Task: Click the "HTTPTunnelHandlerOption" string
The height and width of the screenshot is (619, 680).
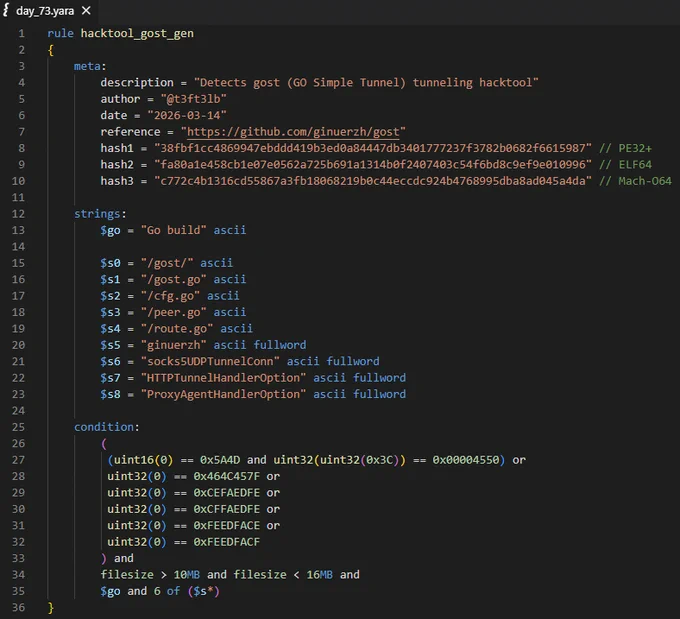Action: [223, 378]
